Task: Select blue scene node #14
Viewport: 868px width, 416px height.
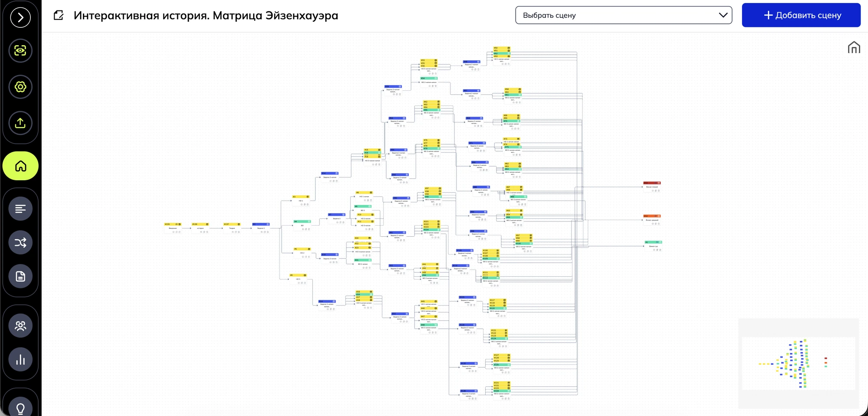Action: point(330,177)
